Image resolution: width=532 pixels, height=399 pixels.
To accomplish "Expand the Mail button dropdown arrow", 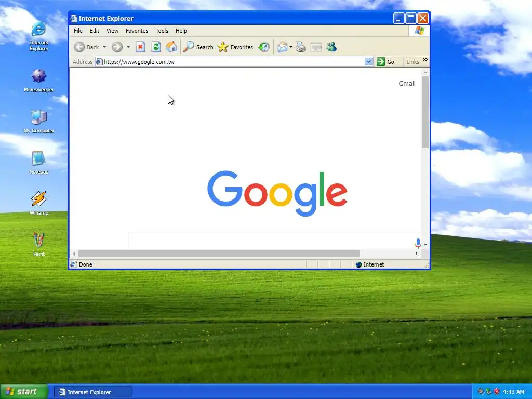I will coord(291,47).
